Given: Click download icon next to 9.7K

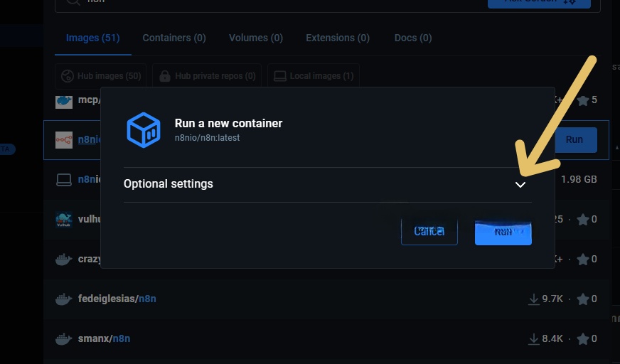Looking at the screenshot, I should point(534,299).
